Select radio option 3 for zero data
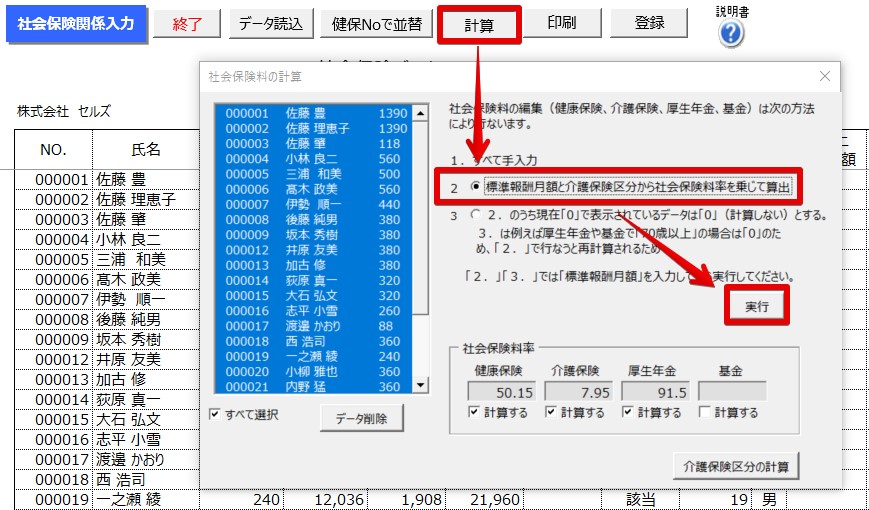This screenshot has height=510, width=869. (475, 215)
